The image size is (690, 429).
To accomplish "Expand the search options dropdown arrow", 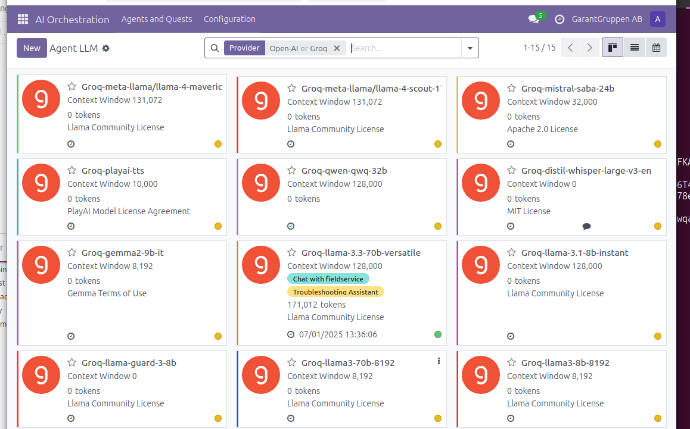I will tap(470, 48).
